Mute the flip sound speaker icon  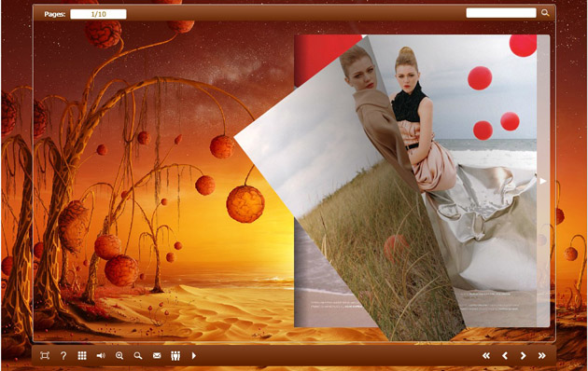(x=101, y=356)
